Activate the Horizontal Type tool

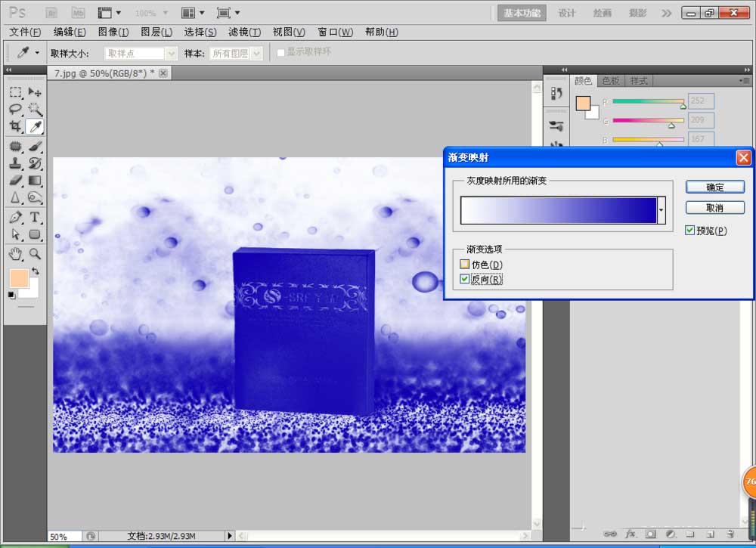click(35, 218)
